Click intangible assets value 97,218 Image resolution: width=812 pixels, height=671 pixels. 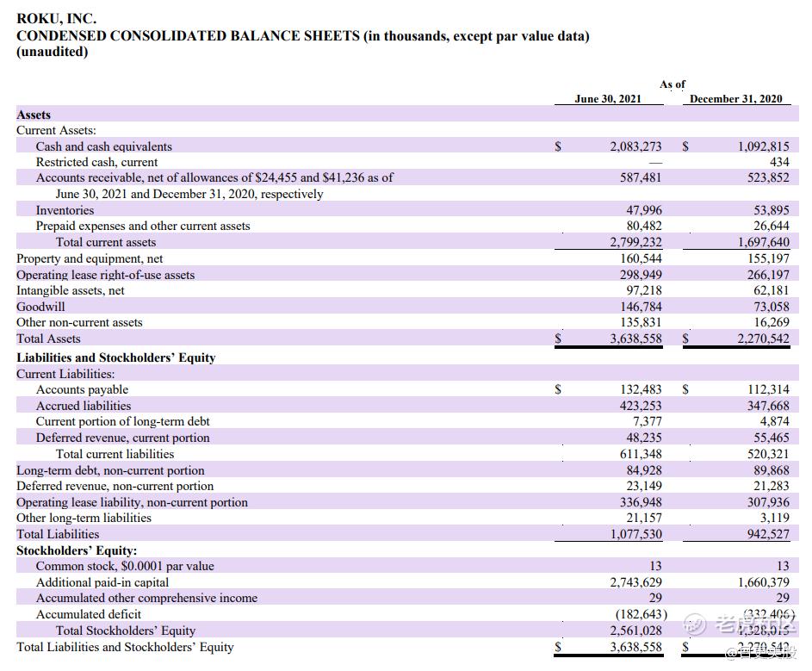pos(644,290)
